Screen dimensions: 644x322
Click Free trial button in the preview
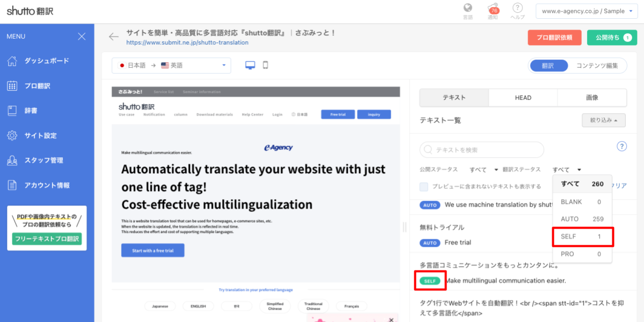tap(338, 114)
